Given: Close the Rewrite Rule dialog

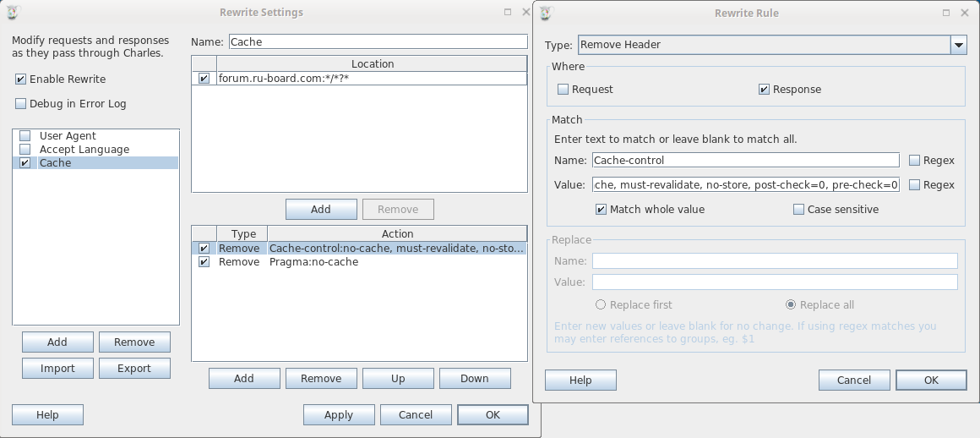Looking at the screenshot, I should [965, 13].
